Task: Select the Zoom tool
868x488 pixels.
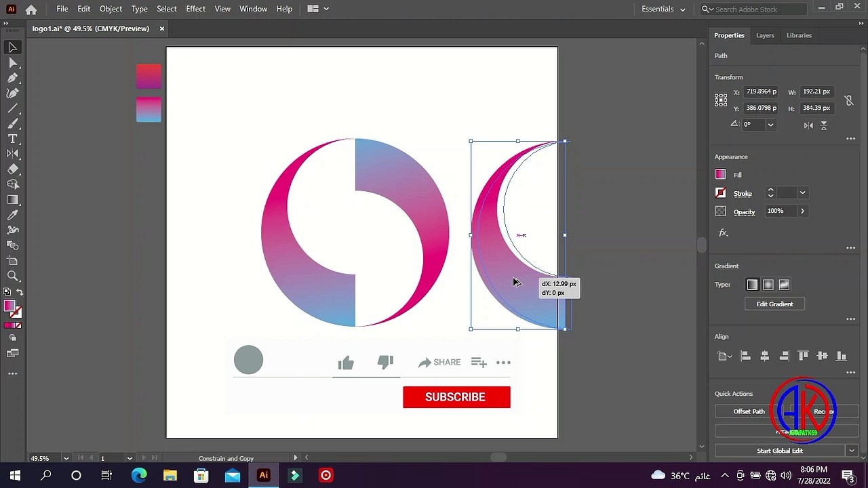Action: pyautogui.click(x=13, y=276)
